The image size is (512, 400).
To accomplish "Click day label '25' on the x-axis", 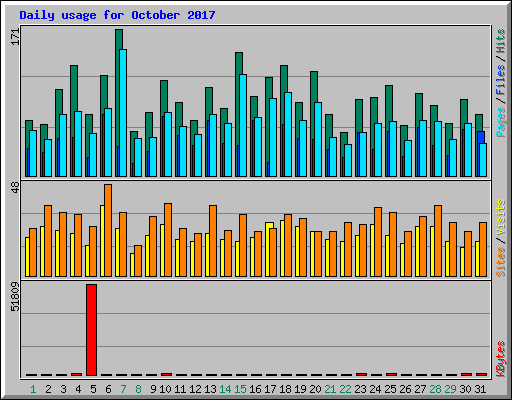I will pos(390,389).
